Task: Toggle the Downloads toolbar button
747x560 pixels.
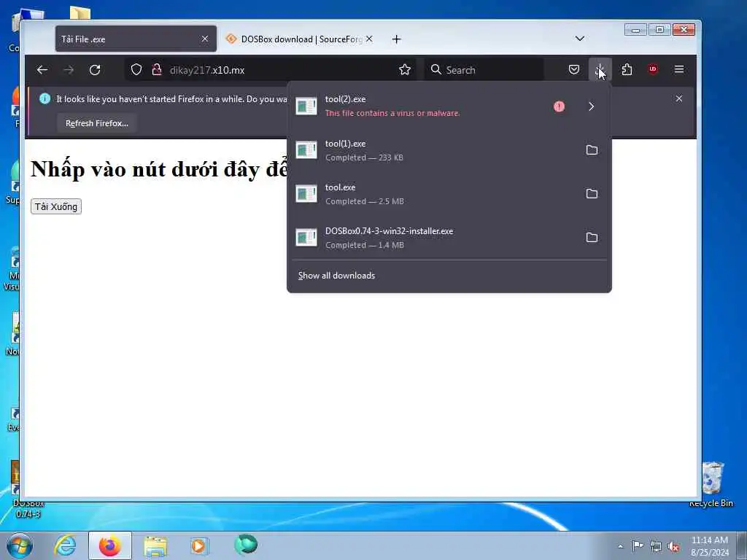Action: click(600, 70)
